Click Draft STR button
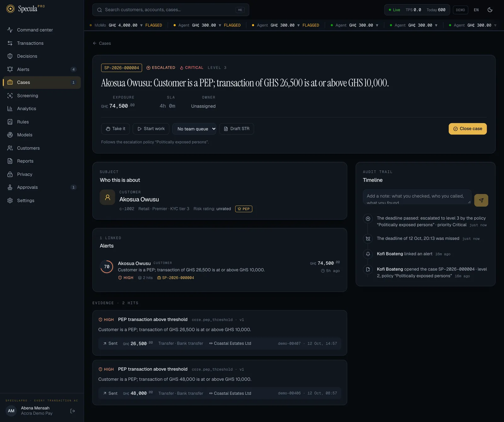 click(x=237, y=129)
